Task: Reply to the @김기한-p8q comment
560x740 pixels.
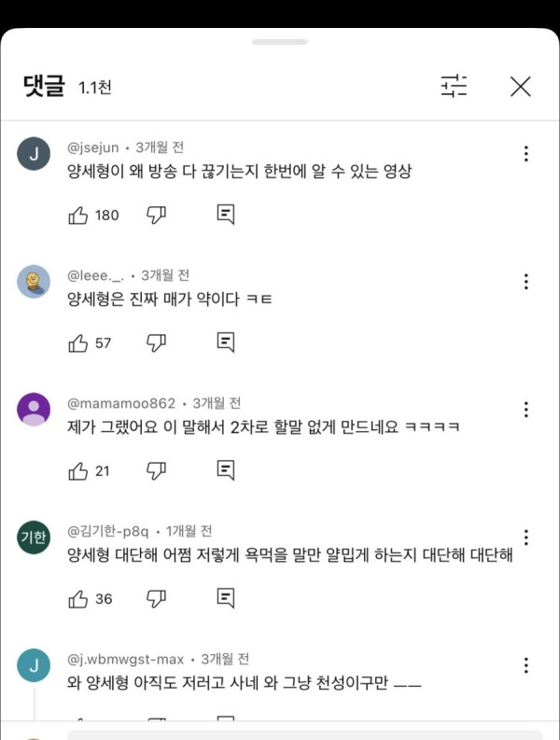Action: (x=225, y=598)
